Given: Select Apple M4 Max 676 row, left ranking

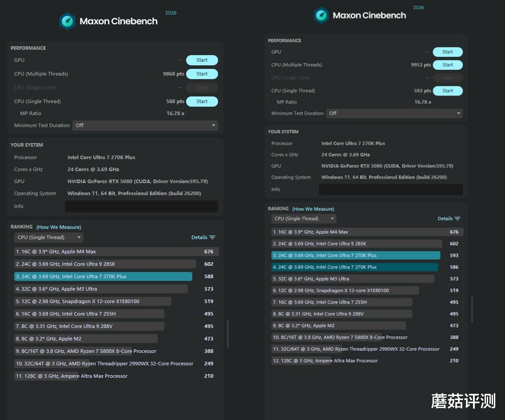Looking at the screenshot, I should pos(116,252).
